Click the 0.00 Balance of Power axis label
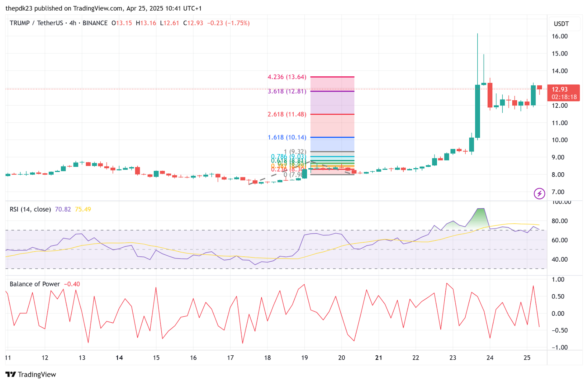 pos(558,313)
